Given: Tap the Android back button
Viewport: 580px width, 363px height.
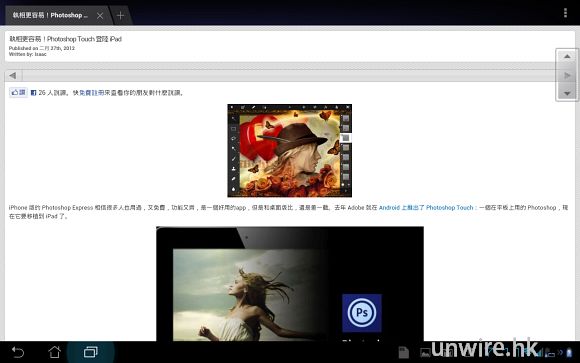Looking at the screenshot, I should (x=18, y=352).
